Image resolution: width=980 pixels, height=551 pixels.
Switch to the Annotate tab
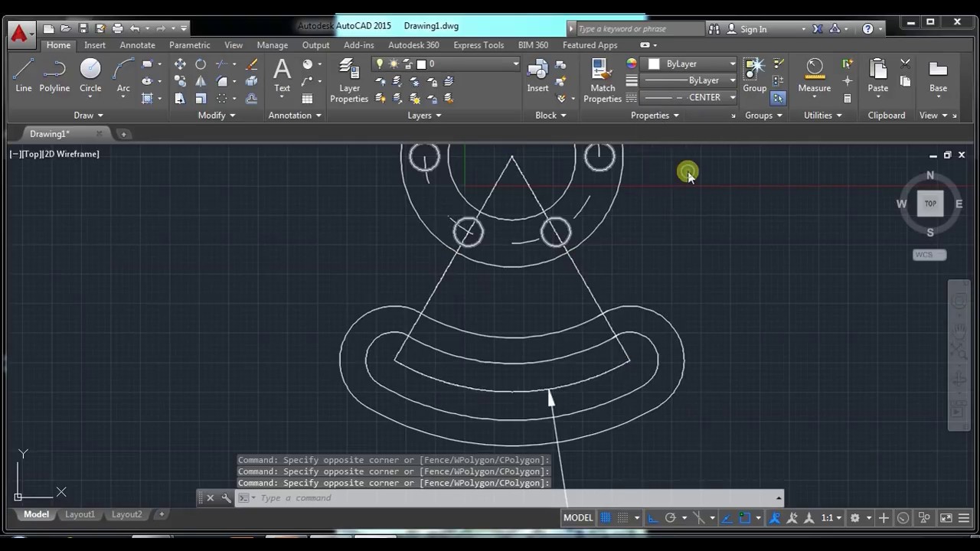coord(137,45)
